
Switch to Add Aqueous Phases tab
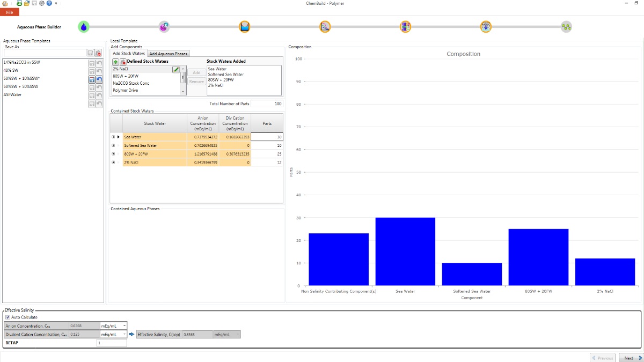click(x=169, y=54)
